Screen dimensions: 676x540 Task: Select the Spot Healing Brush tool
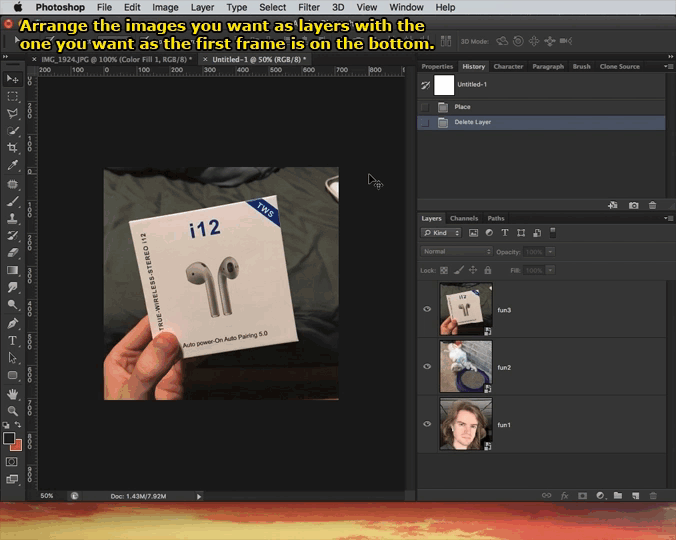coord(12,184)
